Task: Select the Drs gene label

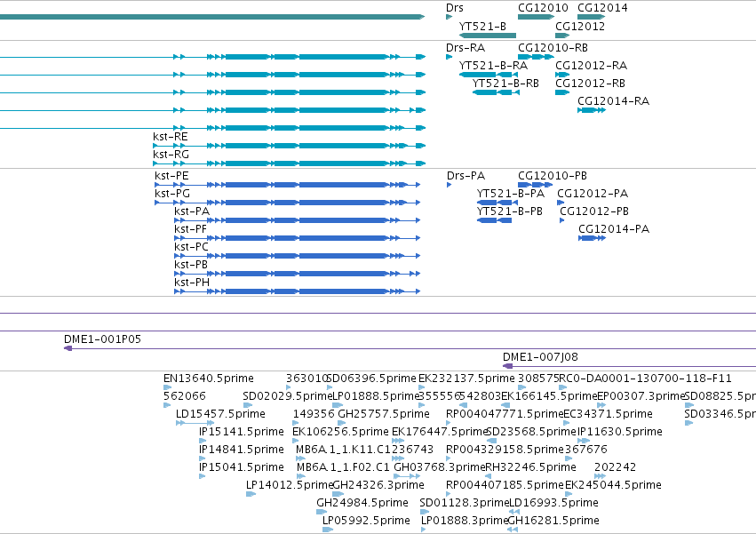Action: pos(455,8)
